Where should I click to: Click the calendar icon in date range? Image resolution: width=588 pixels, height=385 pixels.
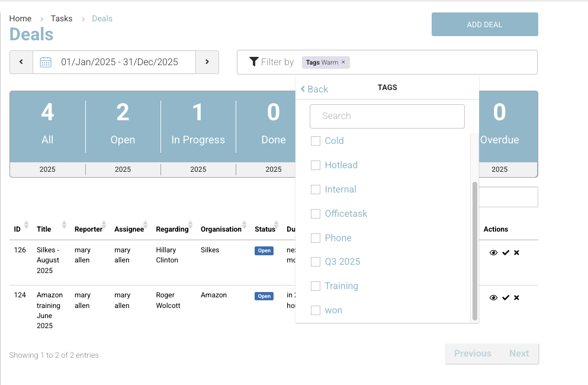coord(46,62)
